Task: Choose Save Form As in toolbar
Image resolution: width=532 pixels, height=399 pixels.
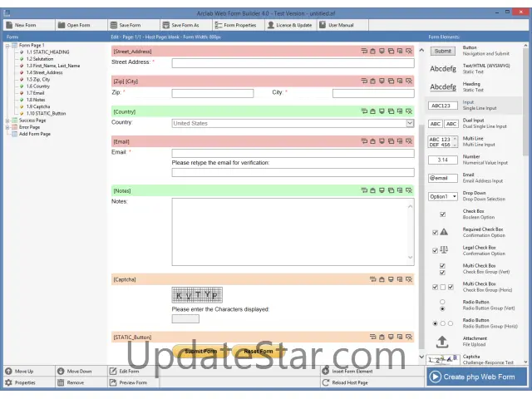Action: (x=185, y=25)
